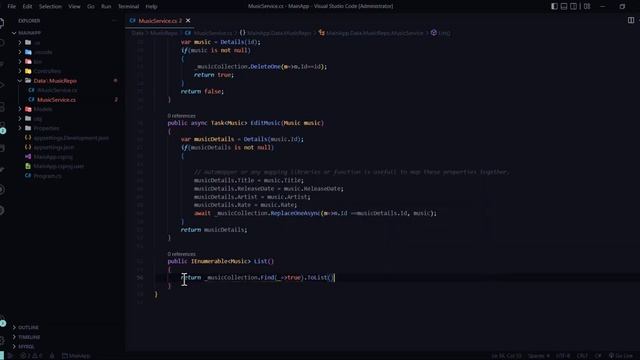Click the Split Editor Right icon

coord(631,20)
